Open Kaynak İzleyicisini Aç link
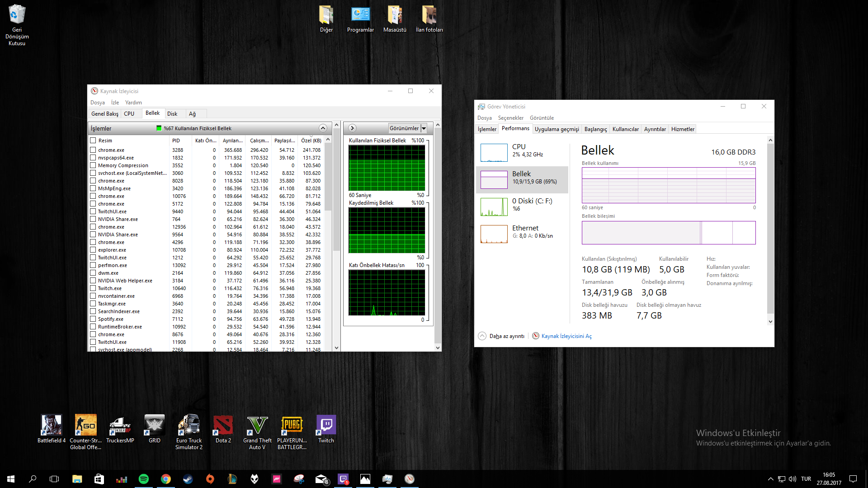The image size is (868, 488). (x=566, y=336)
